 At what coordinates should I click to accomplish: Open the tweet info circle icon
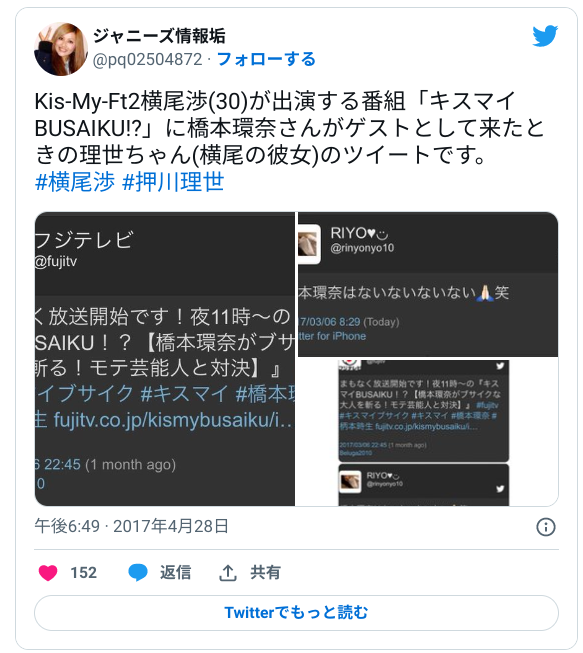pos(546,527)
